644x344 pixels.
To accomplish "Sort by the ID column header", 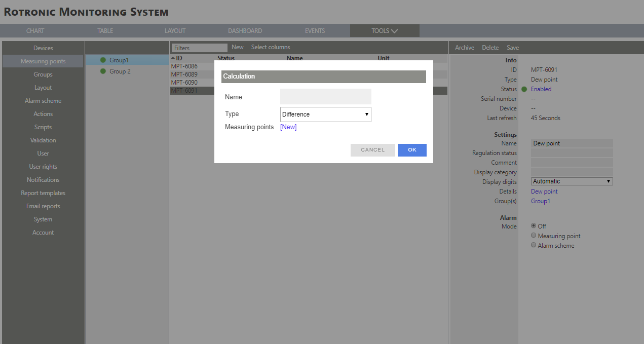I will coord(179,58).
